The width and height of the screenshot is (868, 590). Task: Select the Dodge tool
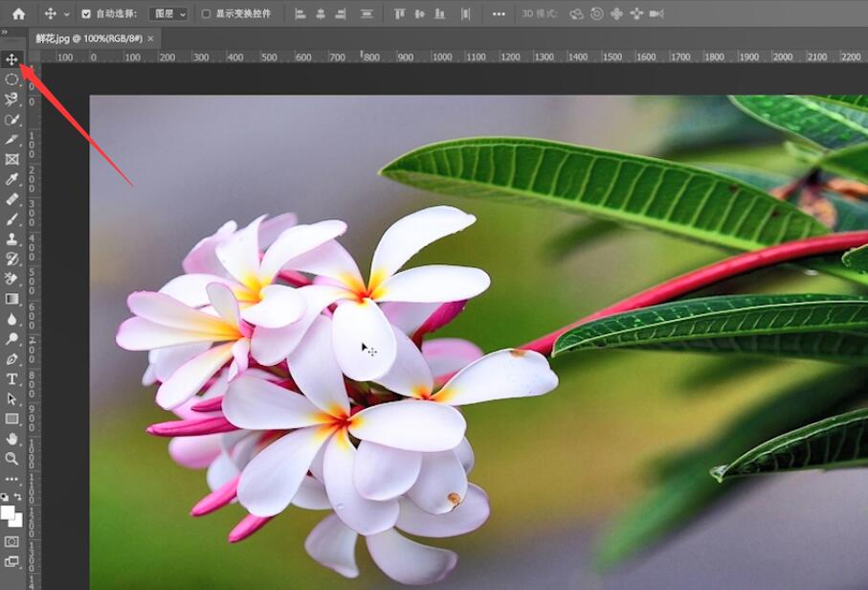pyautogui.click(x=11, y=339)
